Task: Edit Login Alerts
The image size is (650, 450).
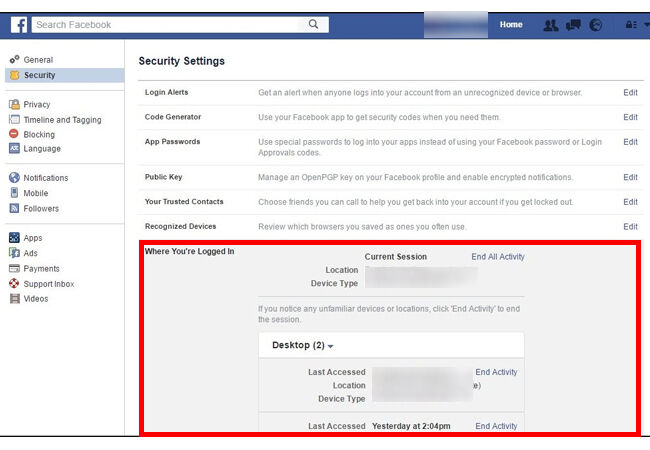Action: coord(630,92)
